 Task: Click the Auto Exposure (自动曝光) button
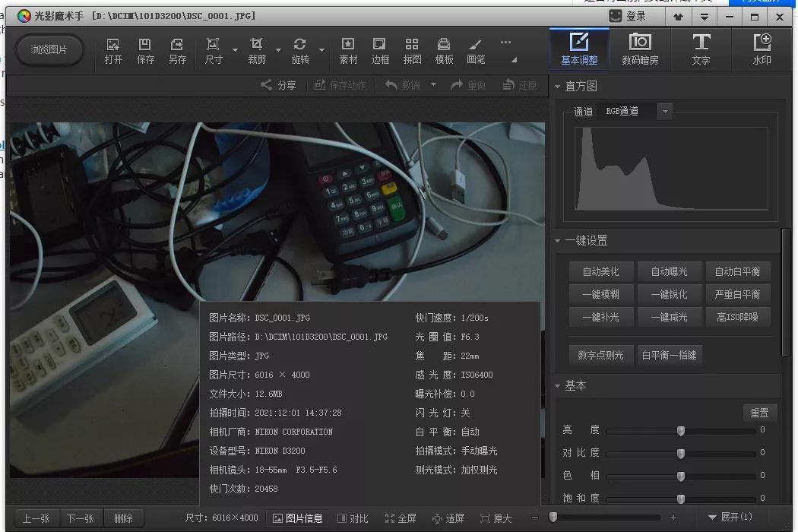669,271
